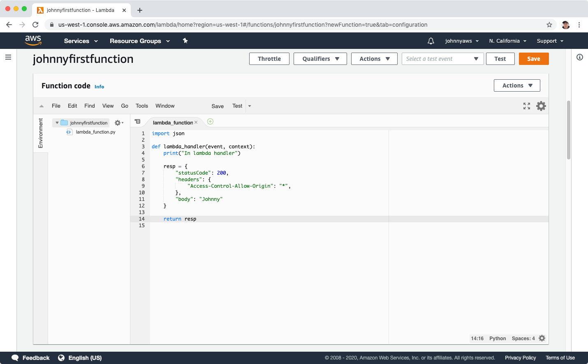The height and width of the screenshot is (364, 588).
Task: Expand the Resource Groups dropdown
Action: click(140, 41)
